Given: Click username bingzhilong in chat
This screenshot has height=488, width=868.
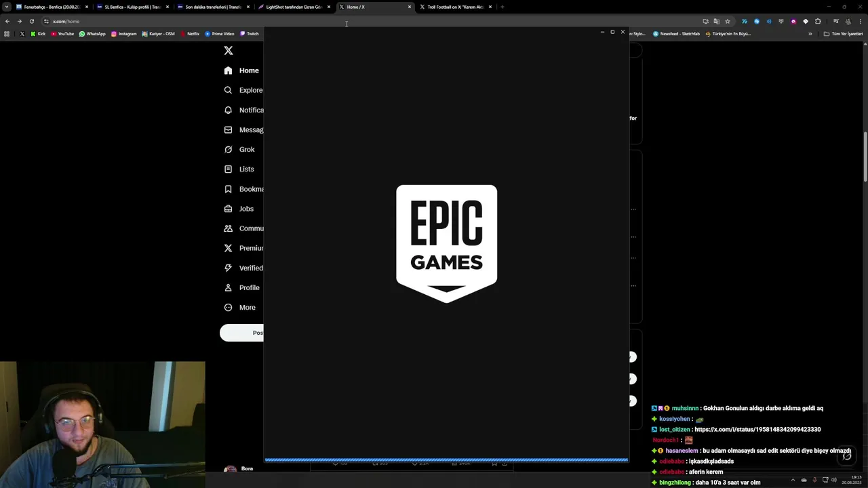Looking at the screenshot, I should tap(675, 483).
